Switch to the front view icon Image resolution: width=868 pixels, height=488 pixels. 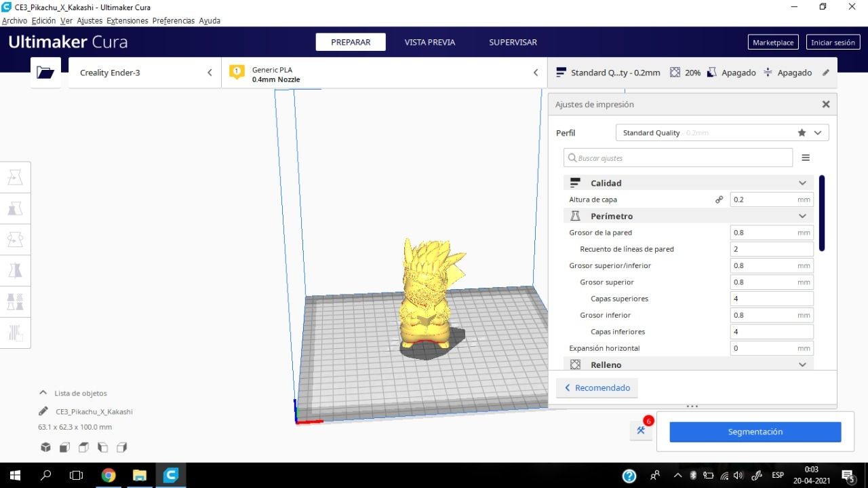click(64, 447)
